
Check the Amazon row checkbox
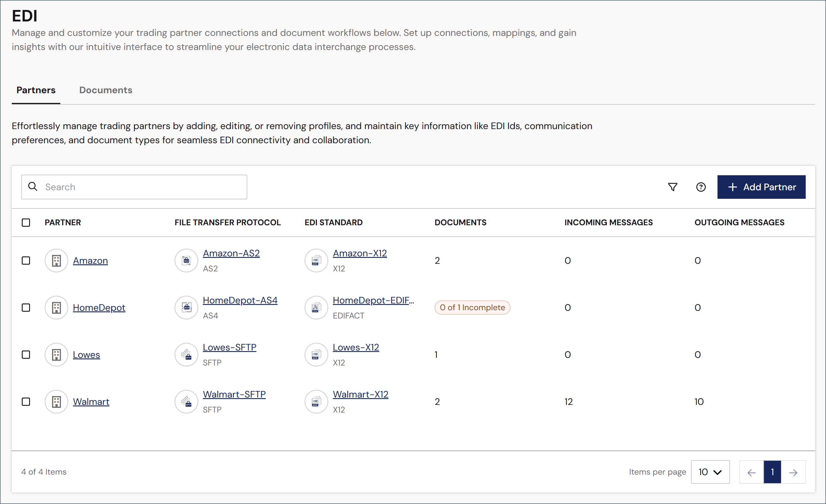tap(26, 261)
